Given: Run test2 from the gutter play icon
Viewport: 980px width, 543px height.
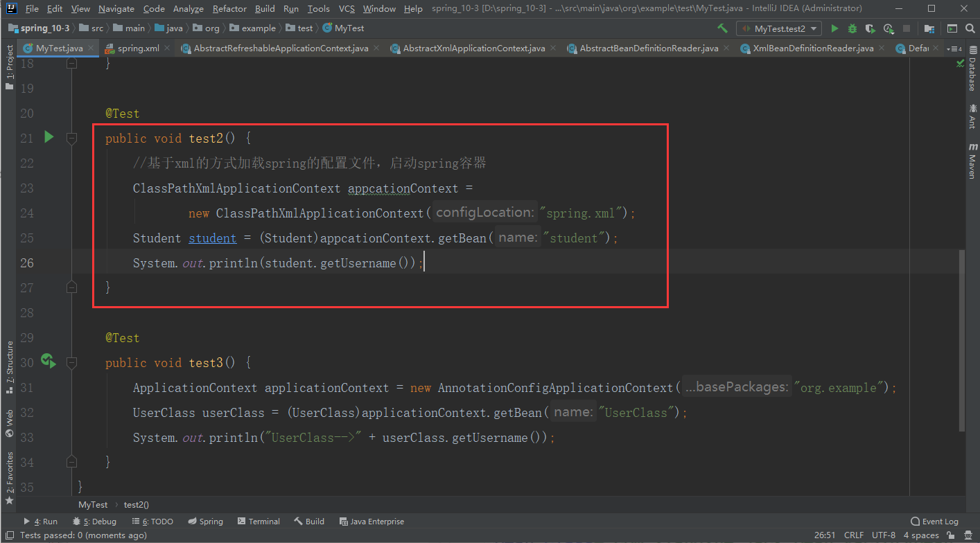Looking at the screenshot, I should pos(49,137).
